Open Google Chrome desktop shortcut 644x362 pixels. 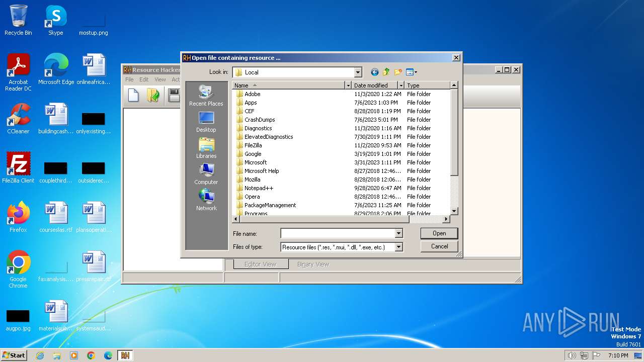(18, 269)
